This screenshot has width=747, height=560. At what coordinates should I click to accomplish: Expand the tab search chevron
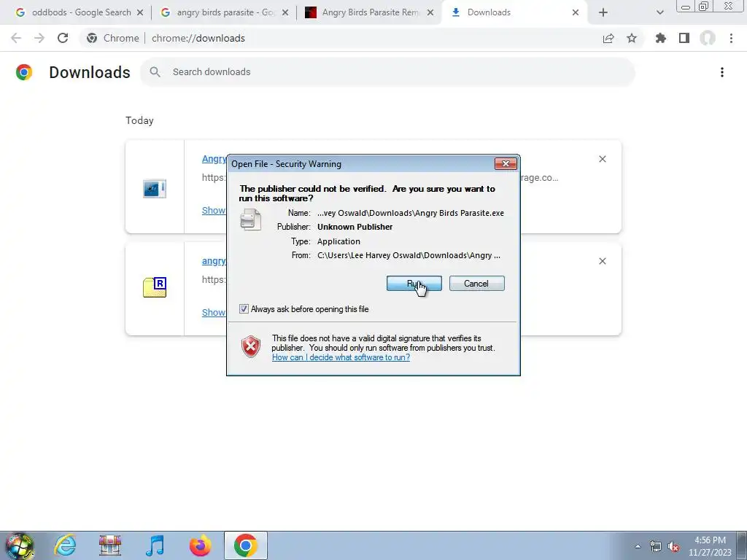coord(659,12)
